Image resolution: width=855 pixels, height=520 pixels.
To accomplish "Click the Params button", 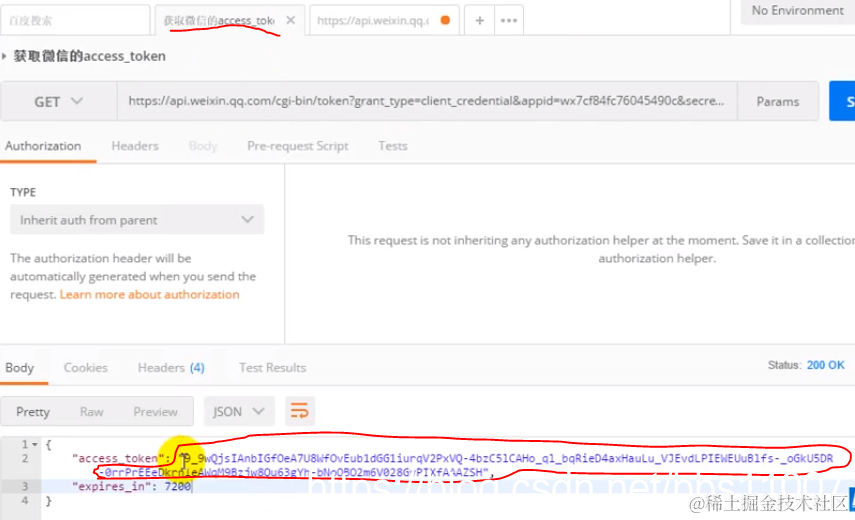I will coord(778,101).
